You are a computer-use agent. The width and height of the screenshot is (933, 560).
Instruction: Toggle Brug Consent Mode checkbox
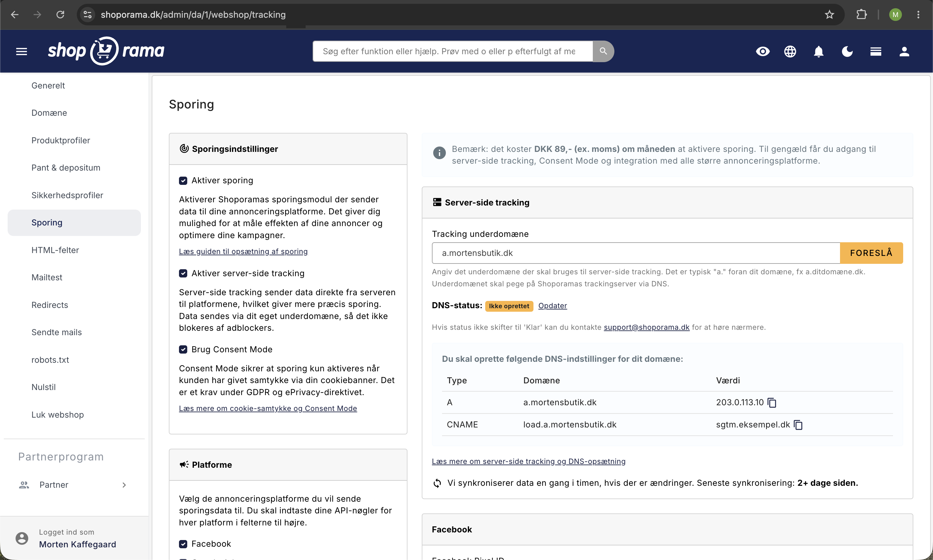pyautogui.click(x=183, y=349)
